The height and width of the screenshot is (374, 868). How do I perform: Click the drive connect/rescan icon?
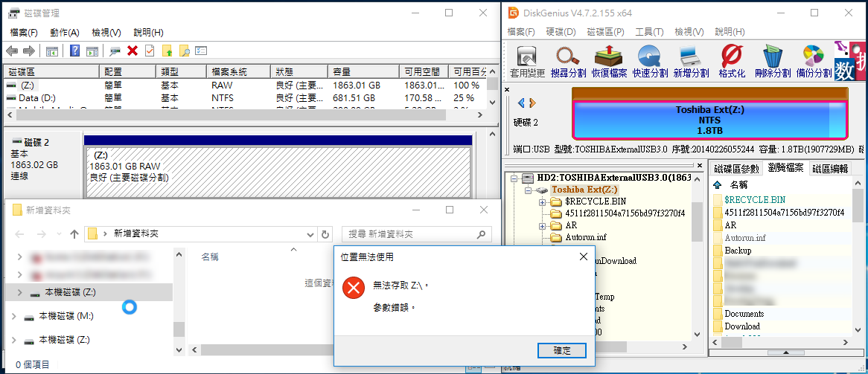[x=115, y=51]
